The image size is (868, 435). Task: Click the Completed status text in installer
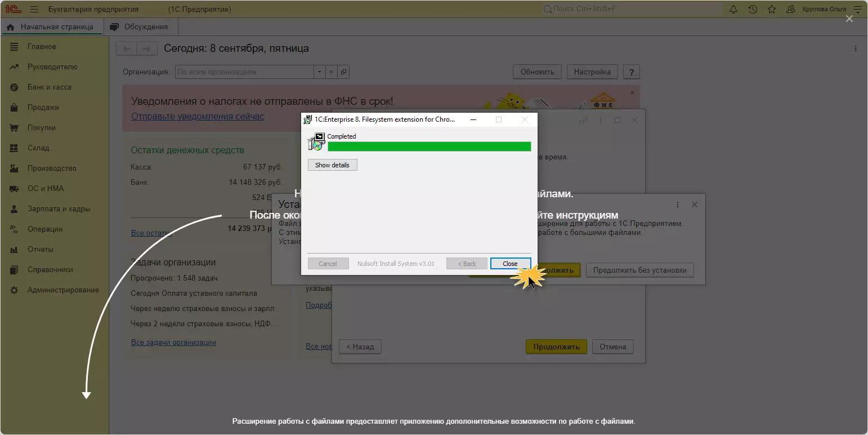342,136
